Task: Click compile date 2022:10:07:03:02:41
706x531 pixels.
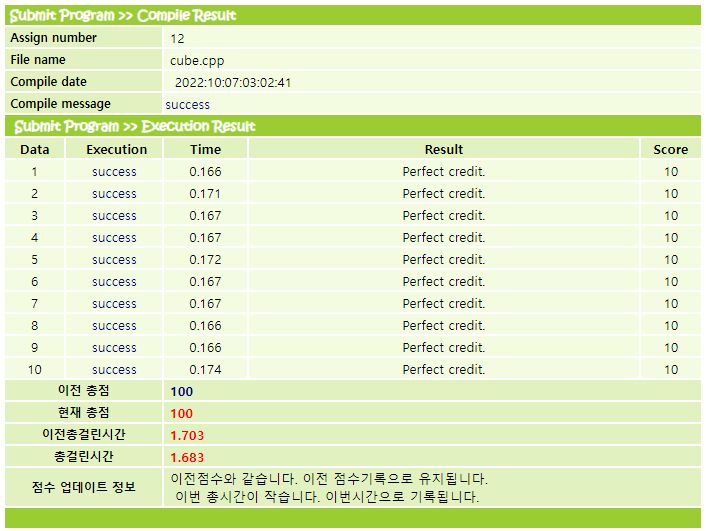Action: coord(233,83)
